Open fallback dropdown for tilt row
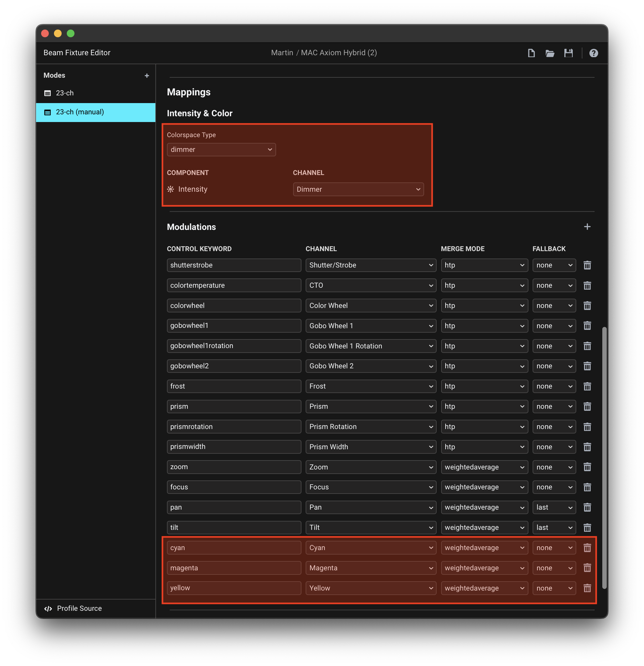The height and width of the screenshot is (666, 644). (x=554, y=527)
